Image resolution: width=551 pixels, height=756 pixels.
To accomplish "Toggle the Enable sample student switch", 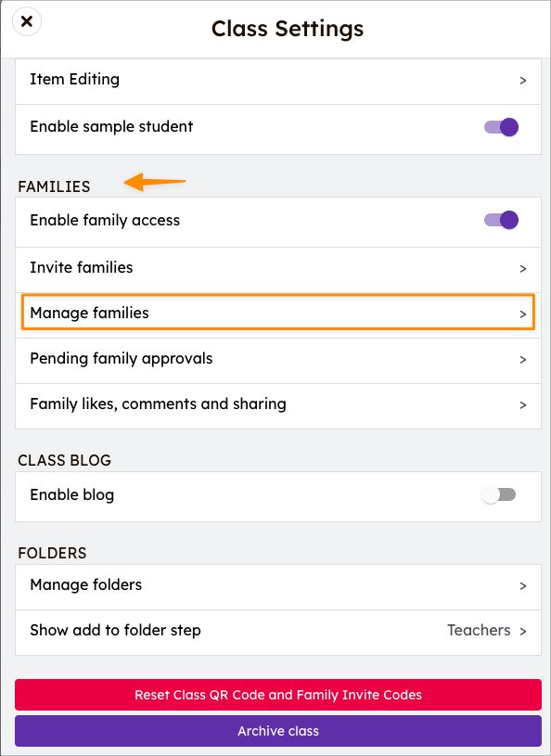I will [x=501, y=127].
